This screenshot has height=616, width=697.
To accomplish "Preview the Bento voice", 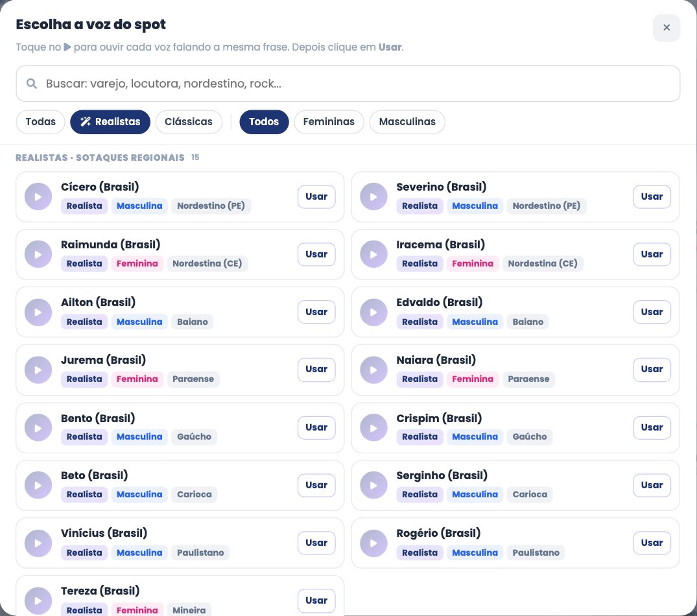I will click(38, 427).
